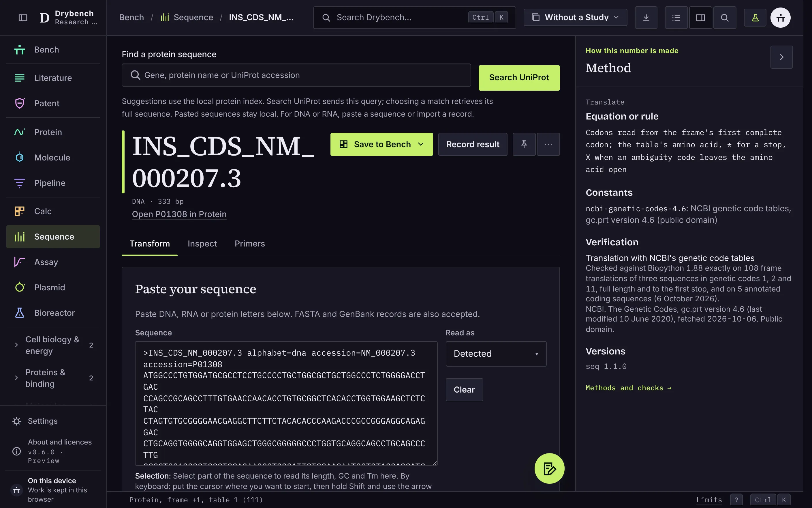The width and height of the screenshot is (812, 508).
Task: Pin this sequence with the pin icon
Action: coord(524,144)
